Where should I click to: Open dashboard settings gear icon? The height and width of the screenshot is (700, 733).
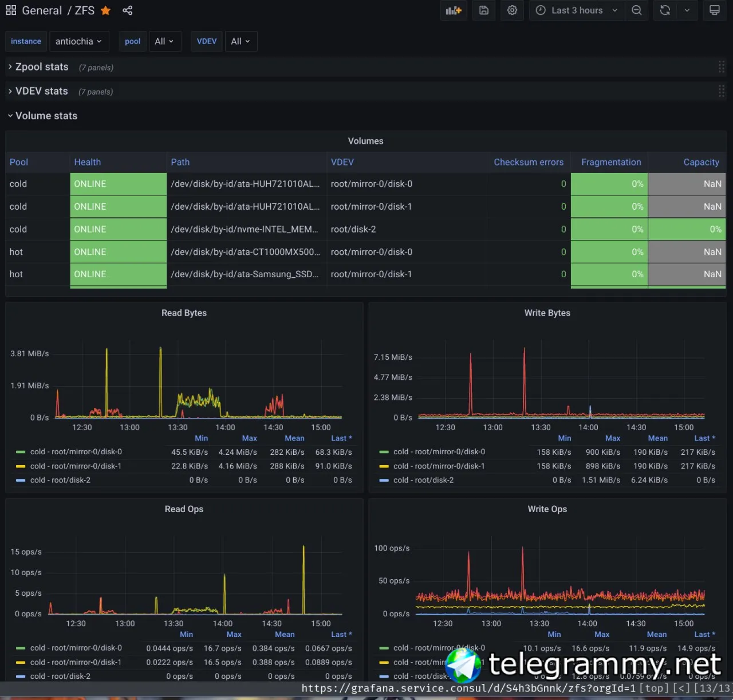click(x=512, y=10)
